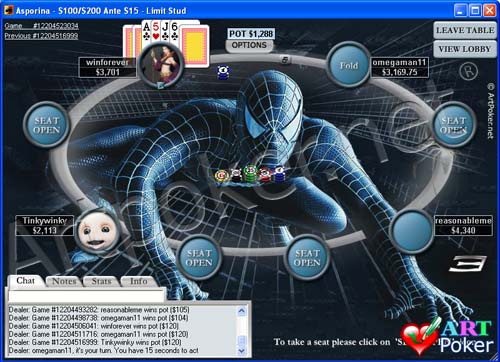Image resolution: width=500 pixels, height=362 pixels.
Task: Open the OPTIONS button under the pot
Action: (249, 45)
